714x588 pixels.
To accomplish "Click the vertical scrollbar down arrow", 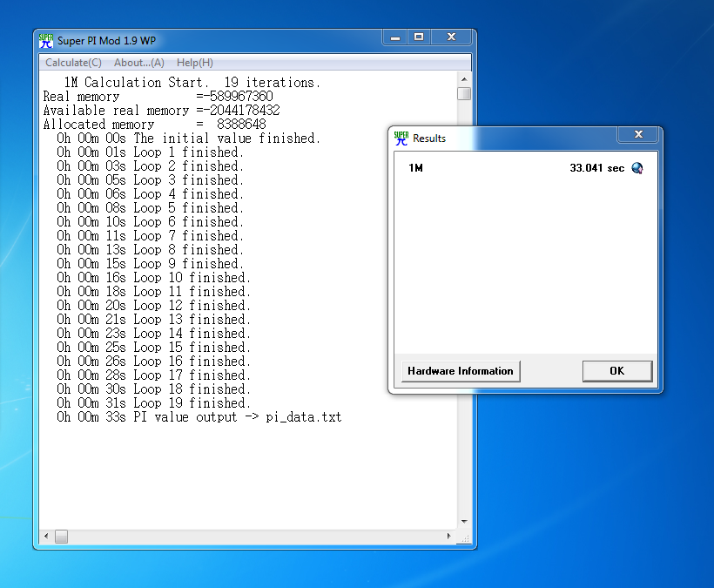I will tap(464, 522).
